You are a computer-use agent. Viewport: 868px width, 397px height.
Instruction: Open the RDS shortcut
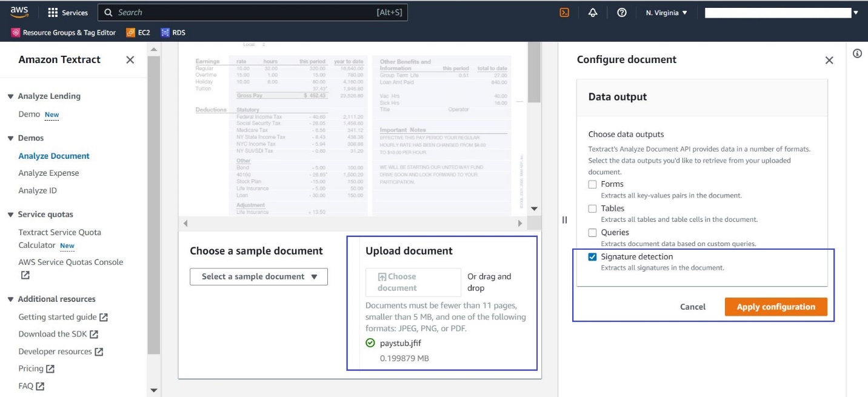(x=173, y=33)
